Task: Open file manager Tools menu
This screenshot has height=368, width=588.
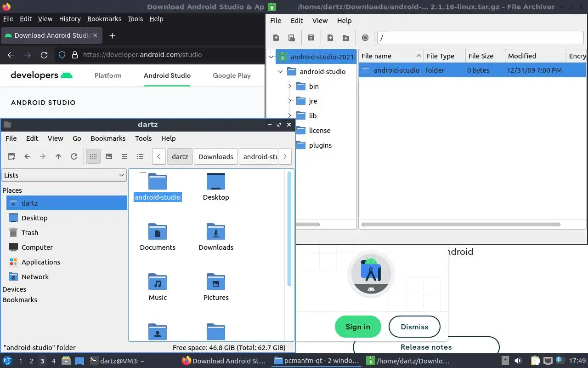Action: click(143, 138)
